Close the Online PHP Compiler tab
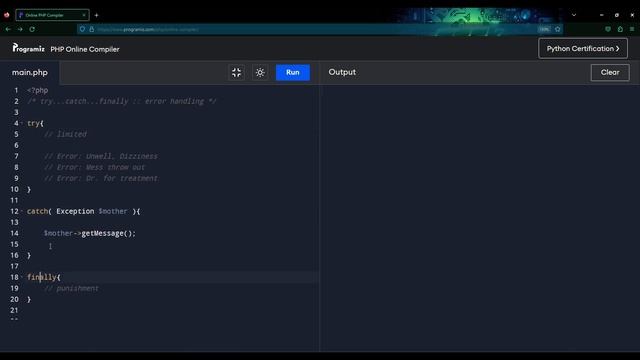Image resolution: width=640 pixels, height=360 pixels. [x=84, y=15]
